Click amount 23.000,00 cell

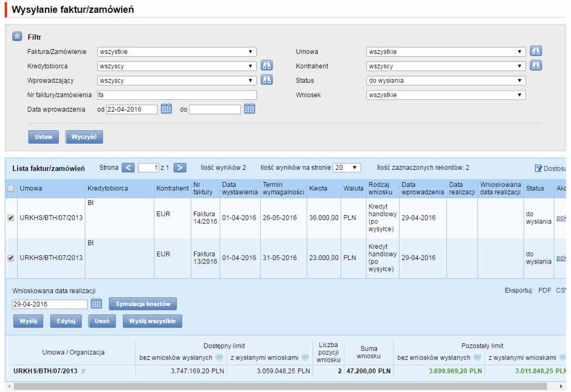[324, 258]
